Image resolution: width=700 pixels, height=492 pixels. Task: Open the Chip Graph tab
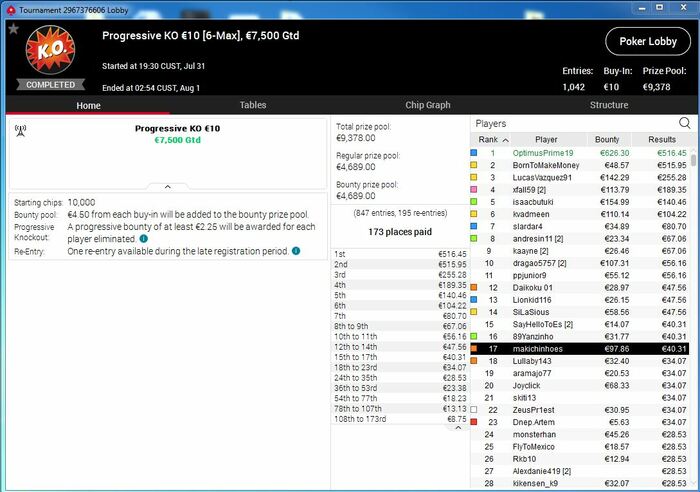tap(428, 105)
